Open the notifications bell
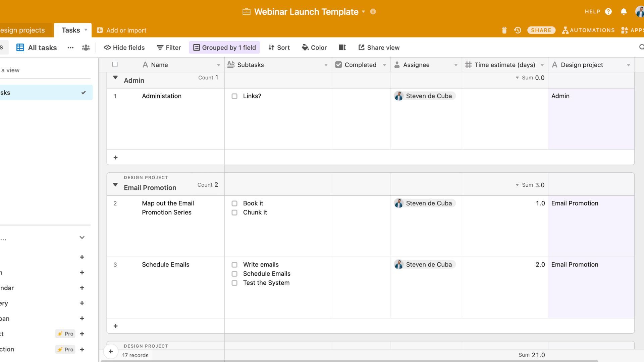 624,12
